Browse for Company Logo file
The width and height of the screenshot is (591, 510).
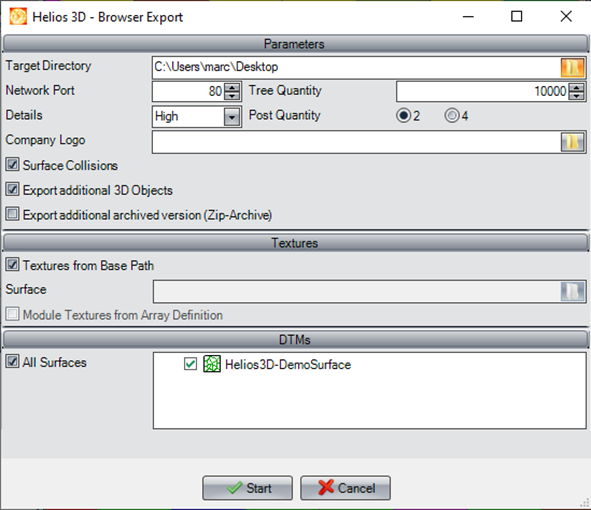(573, 142)
